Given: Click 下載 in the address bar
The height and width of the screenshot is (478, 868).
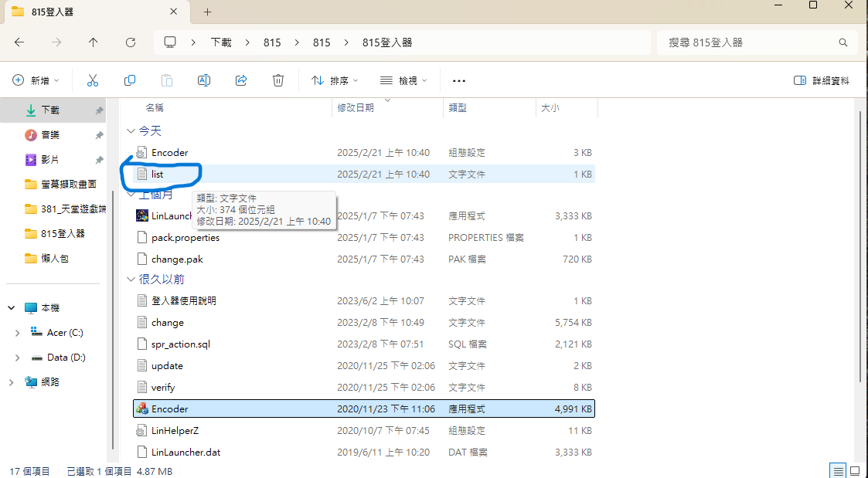Looking at the screenshot, I should [x=221, y=42].
